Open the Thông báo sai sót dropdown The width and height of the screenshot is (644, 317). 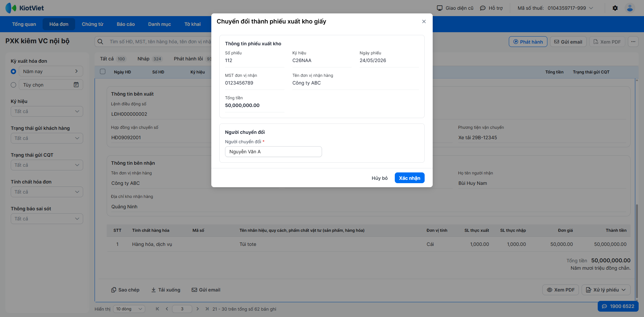coord(47,219)
